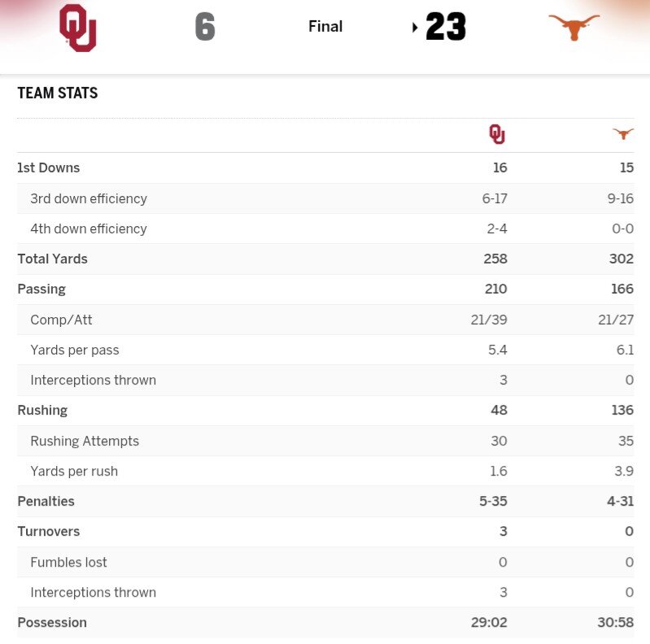Click Texas's score of 23
The width and height of the screenshot is (650, 644).
446,28
